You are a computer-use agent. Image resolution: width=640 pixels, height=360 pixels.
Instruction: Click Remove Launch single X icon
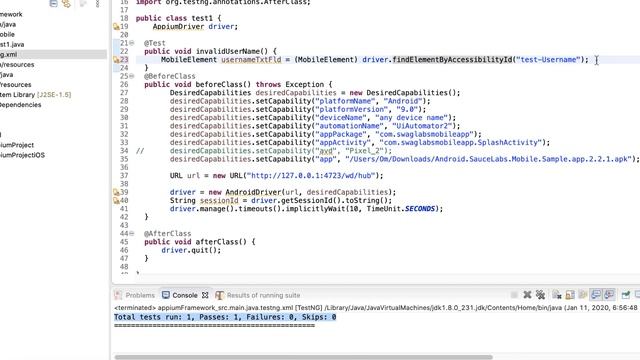[x=527, y=295]
